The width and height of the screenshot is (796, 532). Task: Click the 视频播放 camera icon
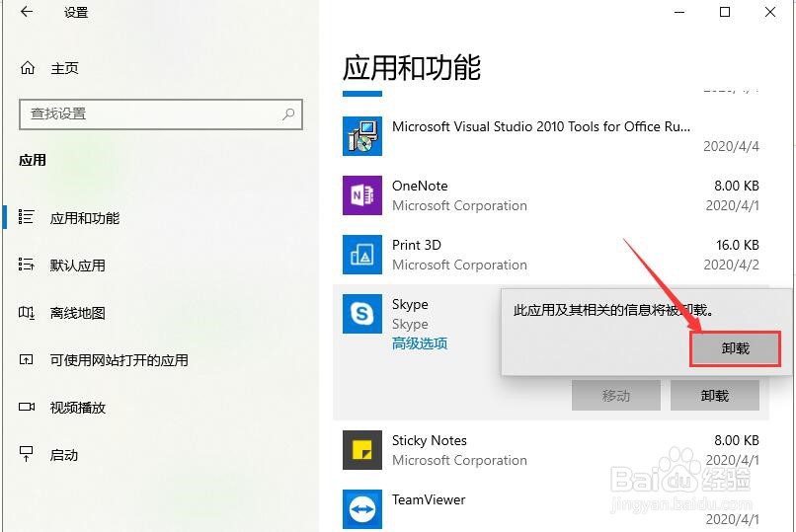pos(27,407)
